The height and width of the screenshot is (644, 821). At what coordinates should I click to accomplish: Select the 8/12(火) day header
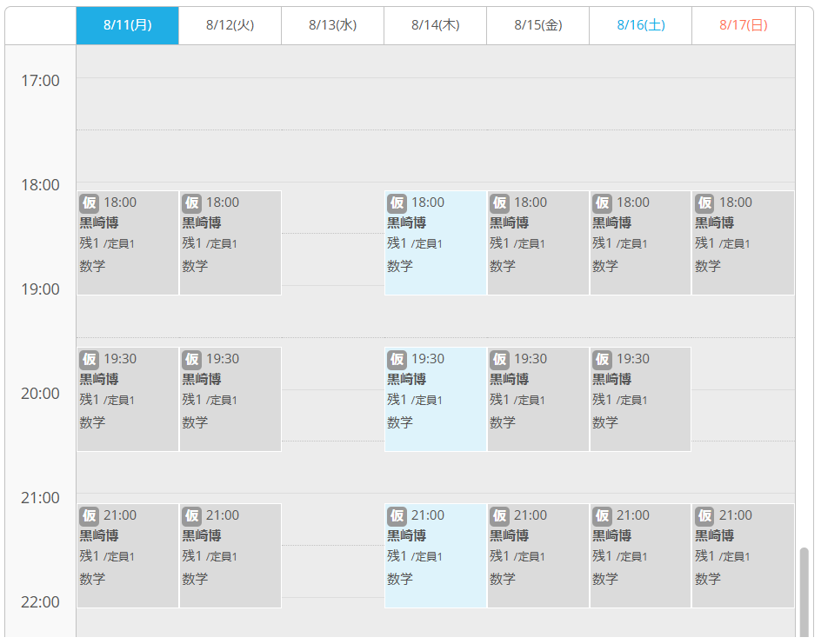[230, 25]
